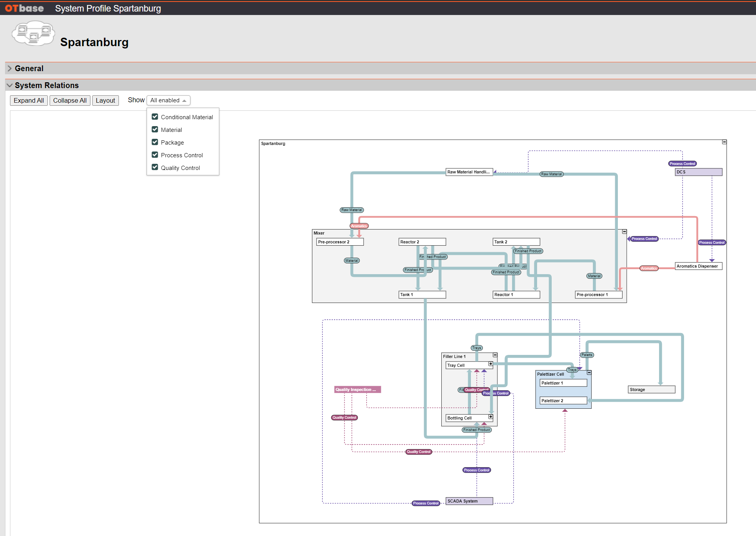This screenshot has height=536, width=756.
Task: Apply automatic Layout
Action: click(105, 100)
